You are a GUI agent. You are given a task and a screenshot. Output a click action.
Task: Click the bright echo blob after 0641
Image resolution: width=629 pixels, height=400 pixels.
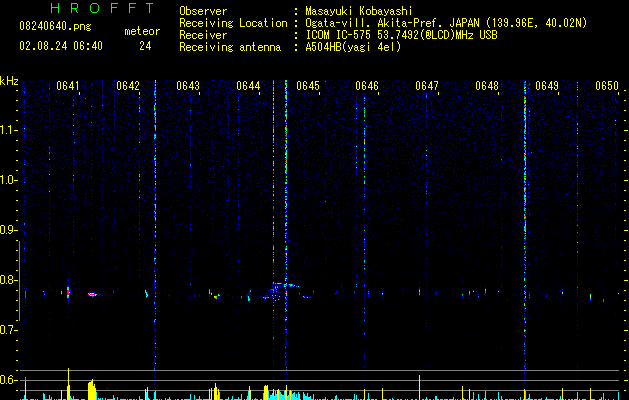tap(93, 294)
